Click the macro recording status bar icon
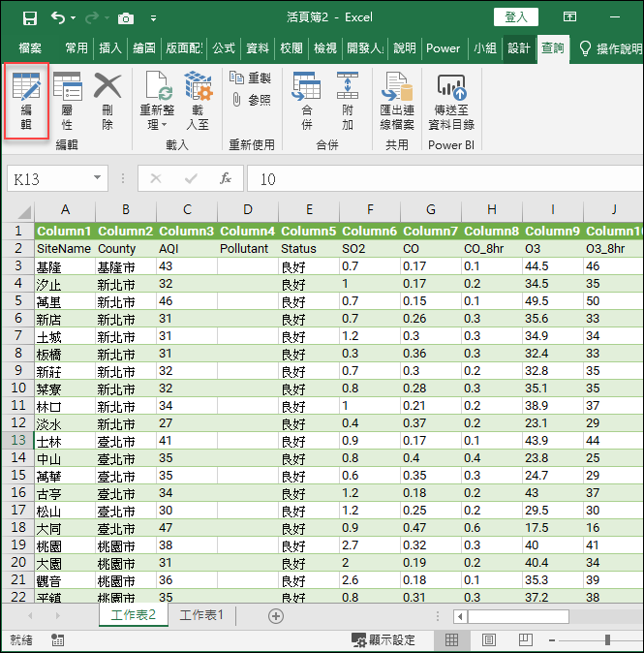This screenshot has height=653, width=644. coord(57,640)
